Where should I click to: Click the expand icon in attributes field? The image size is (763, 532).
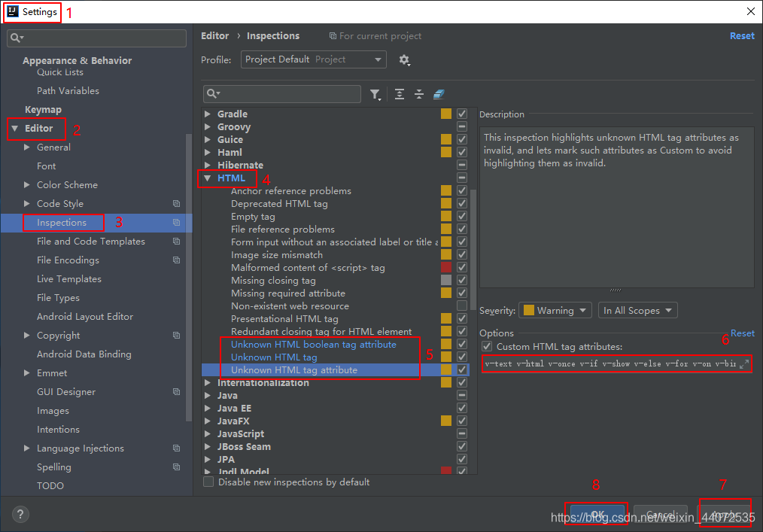point(744,364)
